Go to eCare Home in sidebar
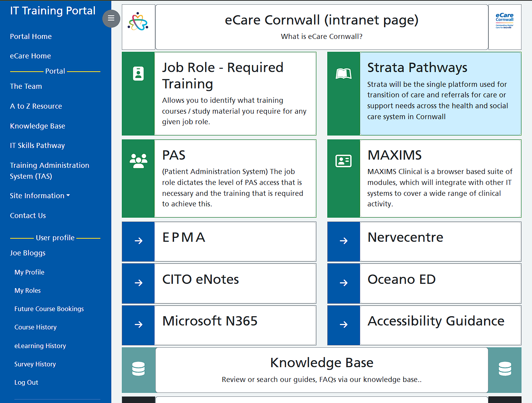The height and width of the screenshot is (403, 532). pos(30,56)
